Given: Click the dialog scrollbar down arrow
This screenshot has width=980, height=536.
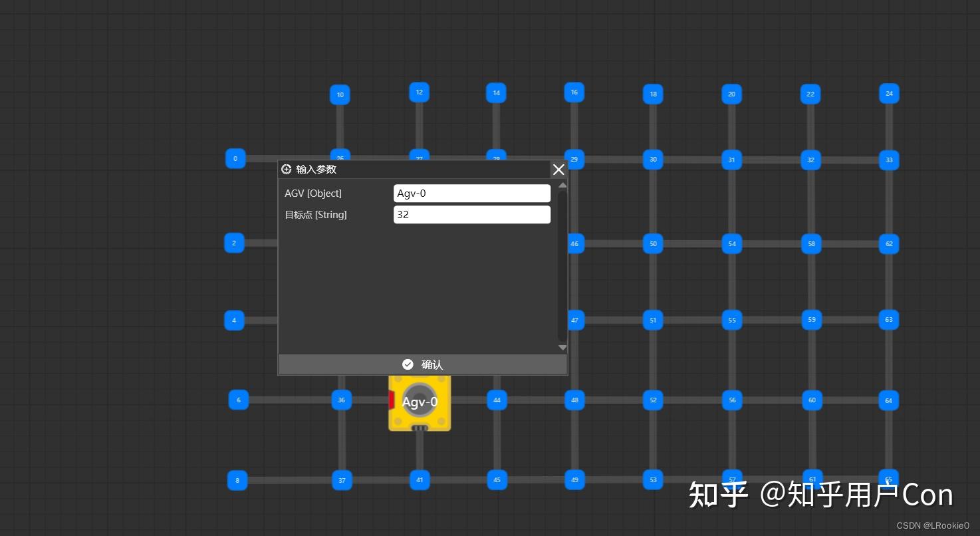Looking at the screenshot, I should (562, 347).
